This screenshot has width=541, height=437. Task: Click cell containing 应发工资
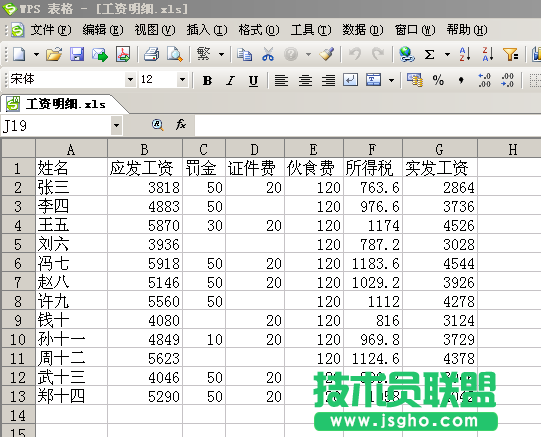pyautogui.click(x=145, y=168)
